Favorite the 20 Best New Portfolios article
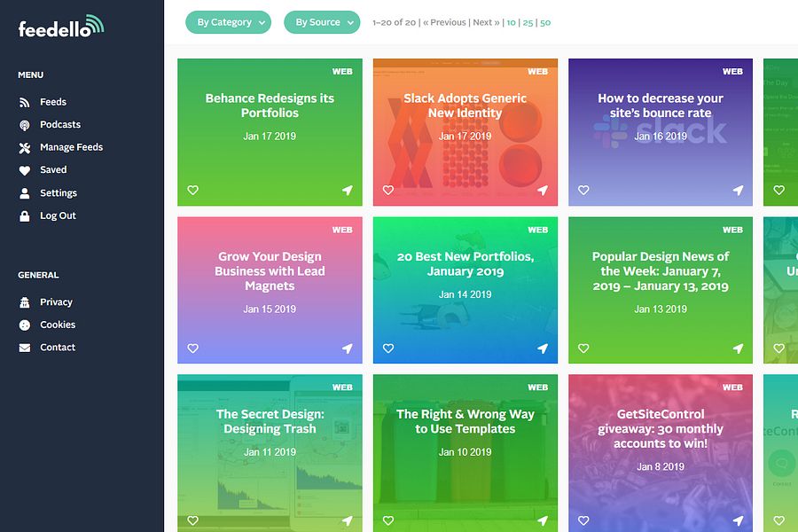Viewport: 798px width, 532px height. pos(388,348)
